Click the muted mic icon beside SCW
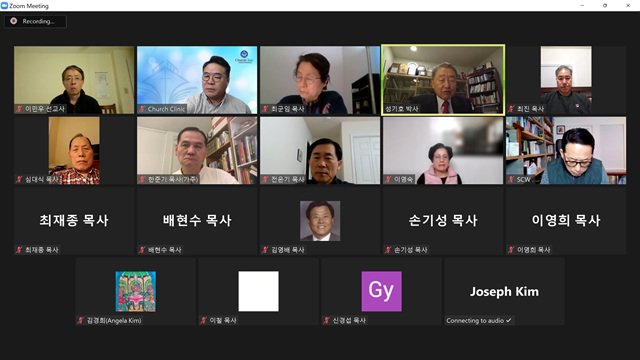Image resolution: width=640 pixels, height=360 pixels. [x=511, y=179]
